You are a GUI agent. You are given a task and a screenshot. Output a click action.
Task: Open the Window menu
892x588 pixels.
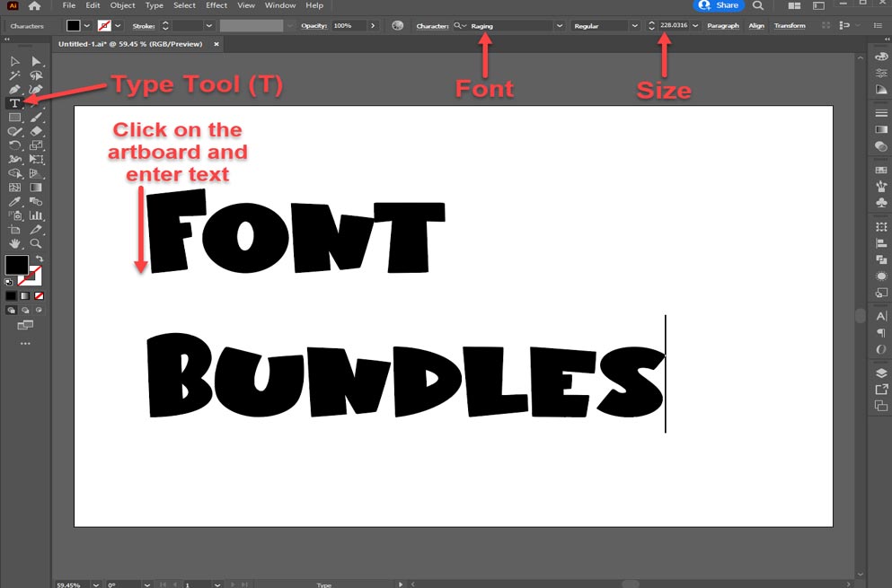[280, 5]
